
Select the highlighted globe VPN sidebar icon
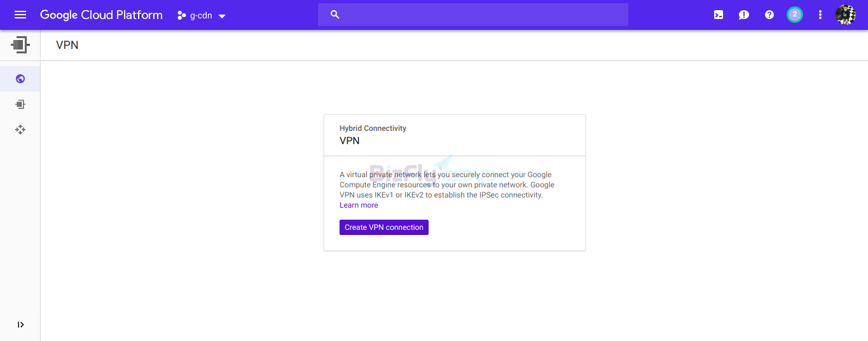tap(20, 79)
